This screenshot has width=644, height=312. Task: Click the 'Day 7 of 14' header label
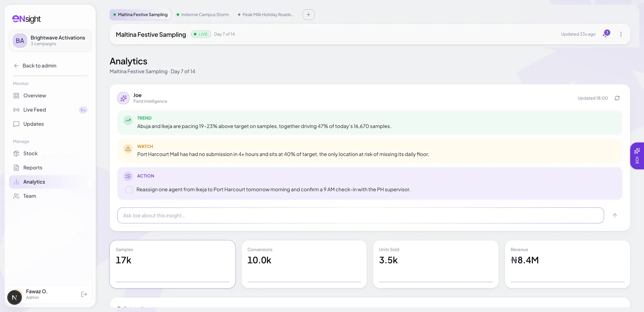[x=224, y=34]
